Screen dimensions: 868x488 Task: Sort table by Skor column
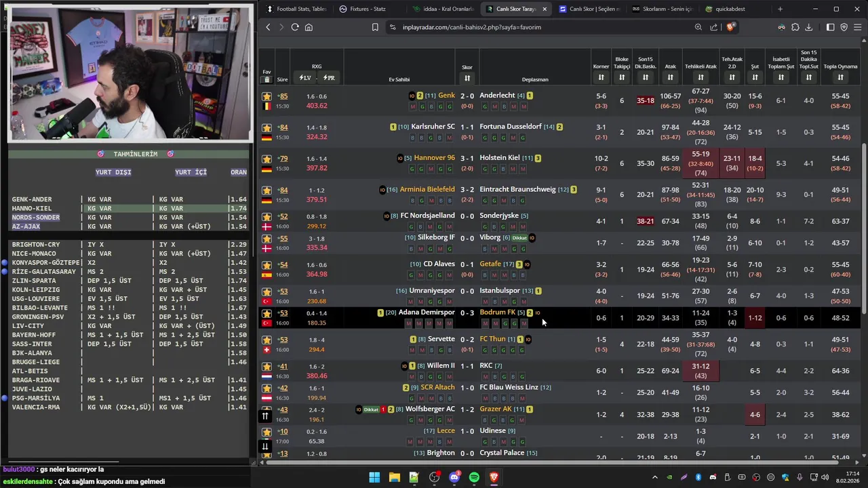pyautogui.click(x=467, y=78)
